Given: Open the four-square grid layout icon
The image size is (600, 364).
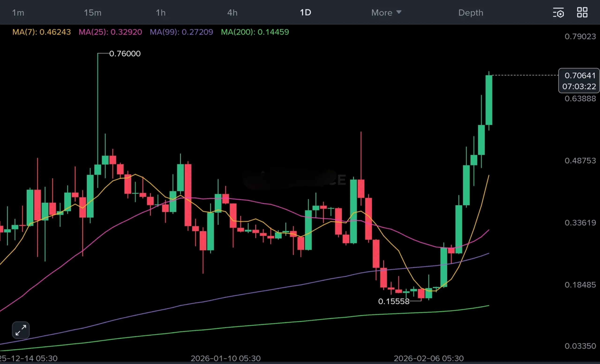Looking at the screenshot, I should (582, 12).
